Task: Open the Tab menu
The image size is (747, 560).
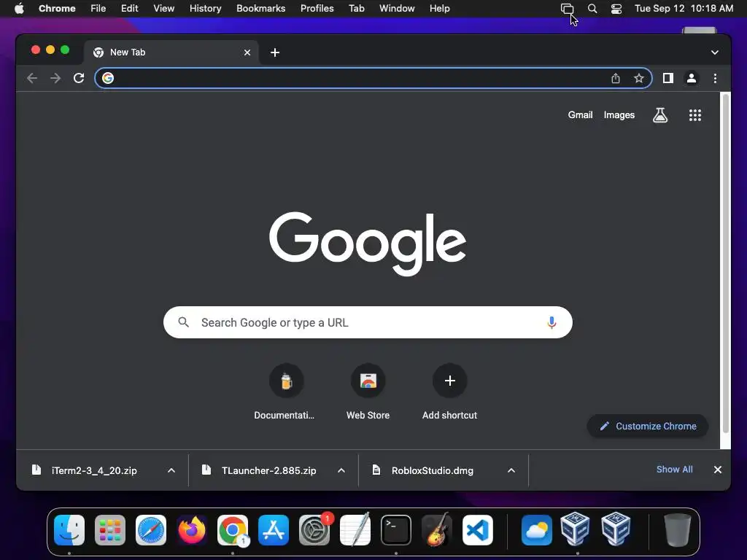Action: click(356, 9)
